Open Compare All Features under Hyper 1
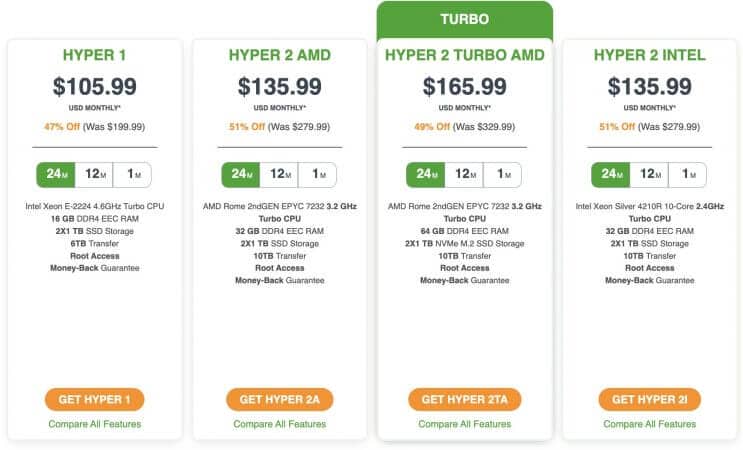This screenshot has width=743, height=450. pos(95,424)
